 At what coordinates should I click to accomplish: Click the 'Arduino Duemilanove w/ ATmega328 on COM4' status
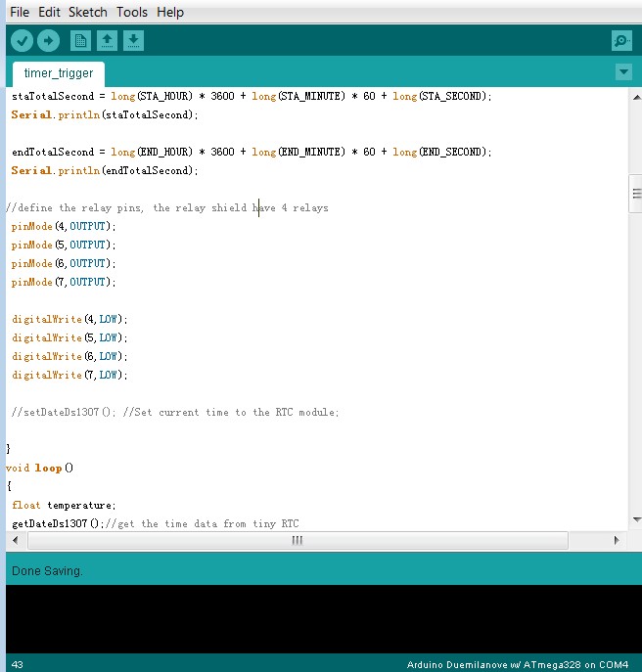(518, 665)
